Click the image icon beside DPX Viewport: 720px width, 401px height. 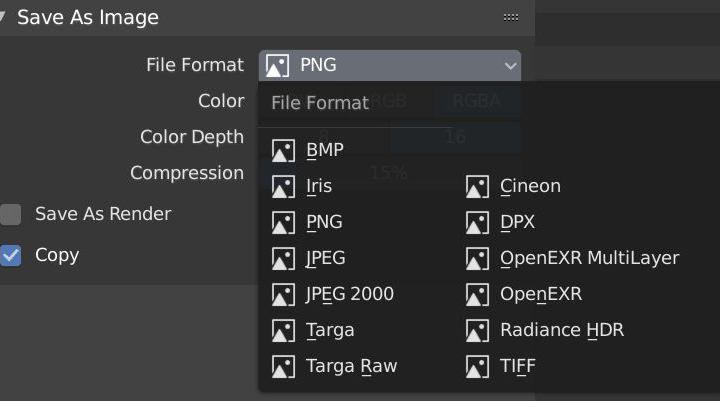[477, 222]
